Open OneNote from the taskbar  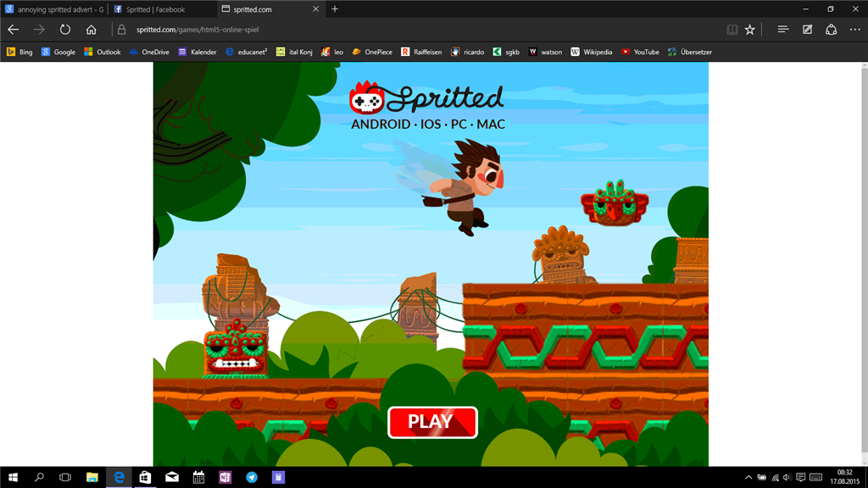pos(225,477)
